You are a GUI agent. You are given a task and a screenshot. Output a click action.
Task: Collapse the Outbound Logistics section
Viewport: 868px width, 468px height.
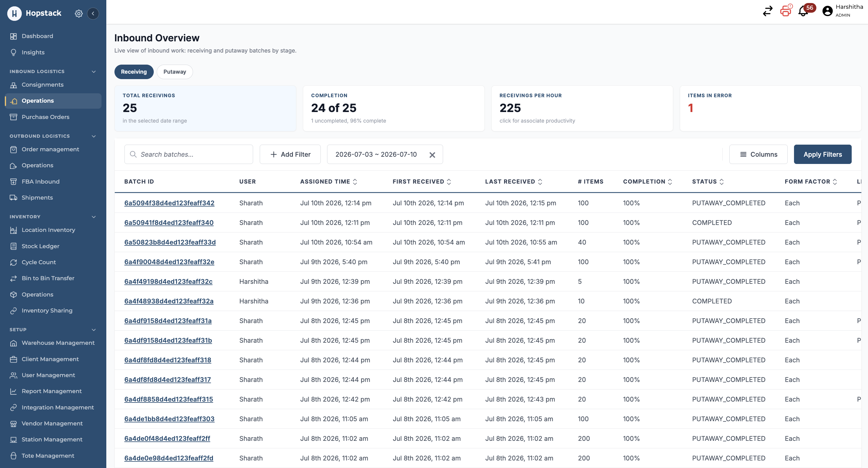point(94,136)
